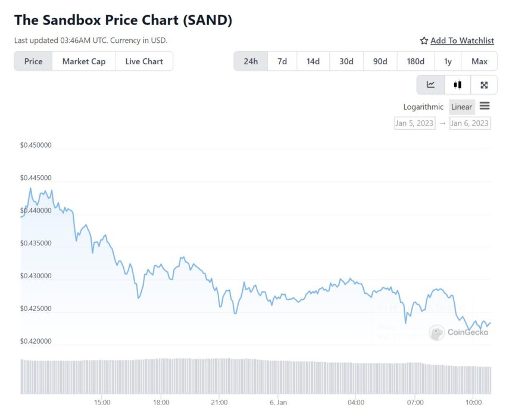Click the CoinGecko logo watermark

click(x=458, y=332)
